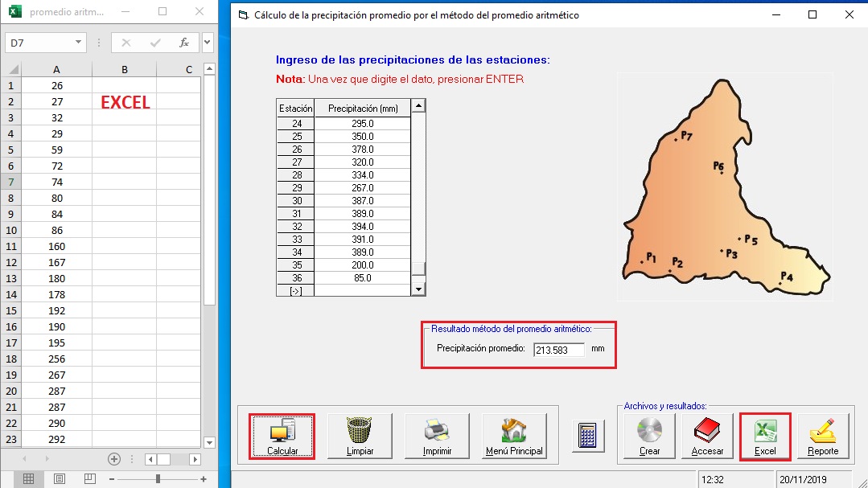This screenshot has width=868, height=488.
Task: Select Excel row header 7
Action: (11, 182)
